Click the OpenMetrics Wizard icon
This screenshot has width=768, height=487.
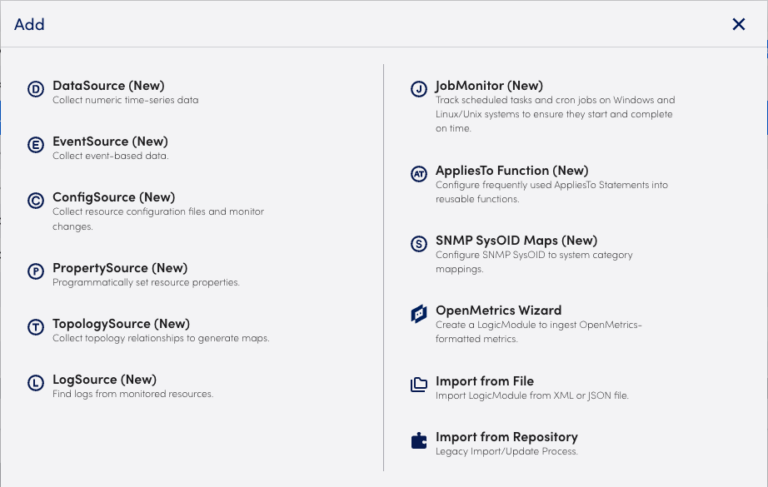pyautogui.click(x=419, y=314)
